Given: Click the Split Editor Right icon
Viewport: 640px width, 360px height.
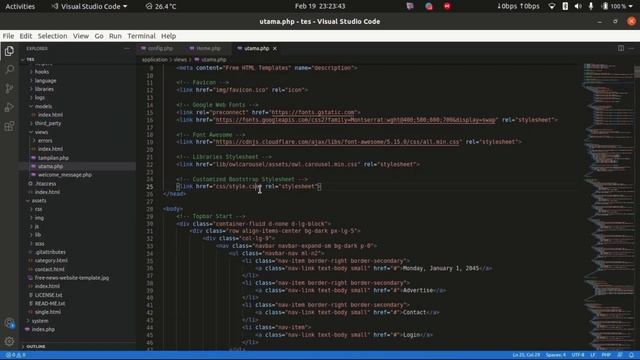Looking at the screenshot, I should coord(620,48).
